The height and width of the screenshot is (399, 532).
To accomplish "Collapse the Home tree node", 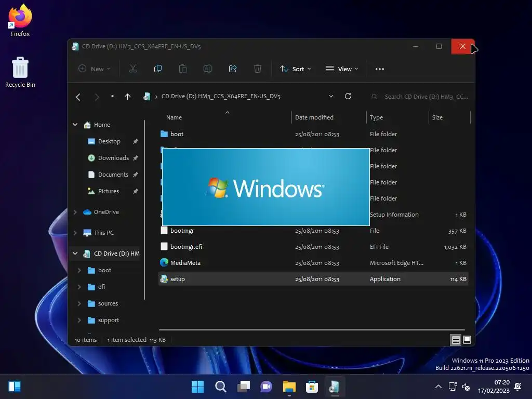I will [75, 125].
